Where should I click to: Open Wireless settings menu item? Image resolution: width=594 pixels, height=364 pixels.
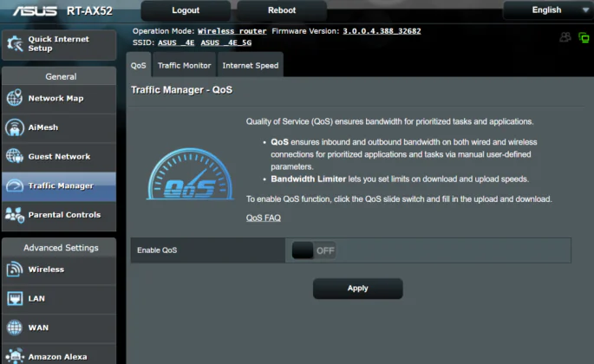click(59, 270)
